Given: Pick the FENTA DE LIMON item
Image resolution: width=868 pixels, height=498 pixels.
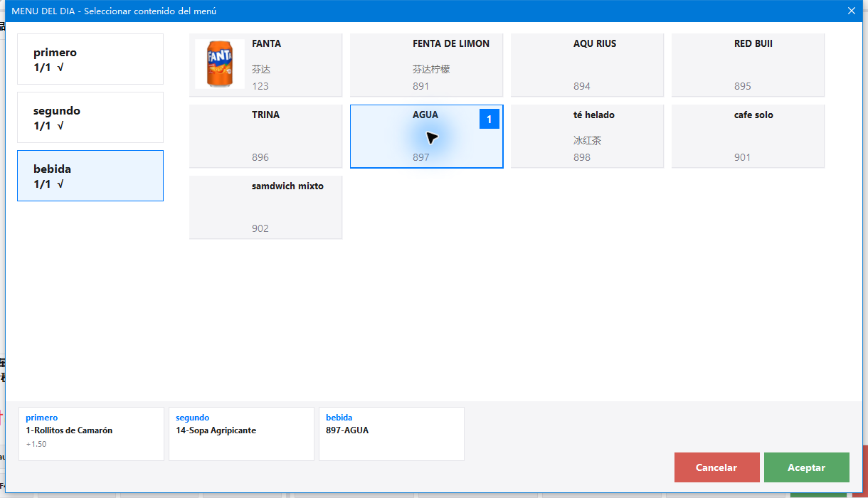Looking at the screenshot, I should pos(427,65).
